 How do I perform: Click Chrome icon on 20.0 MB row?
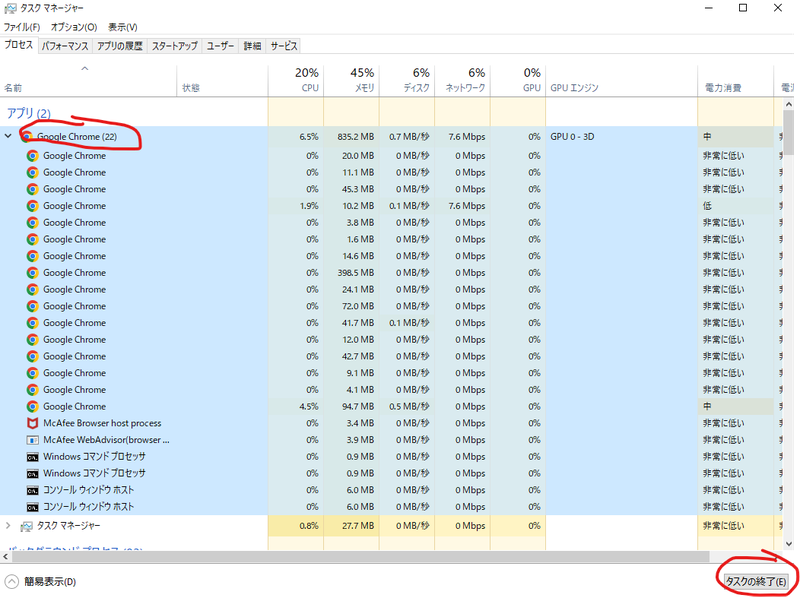pyautogui.click(x=33, y=156)
